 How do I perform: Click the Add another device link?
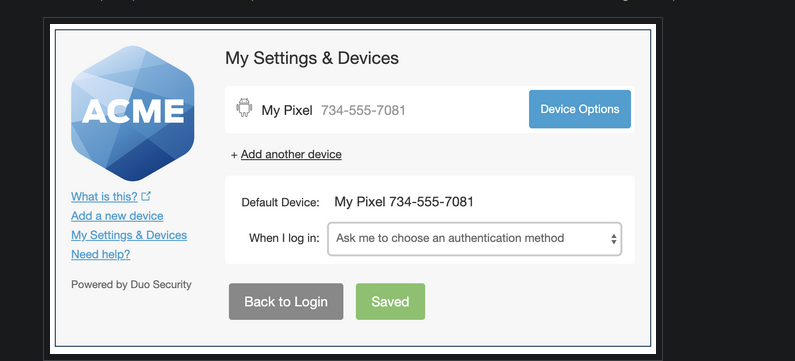(291, 154)
